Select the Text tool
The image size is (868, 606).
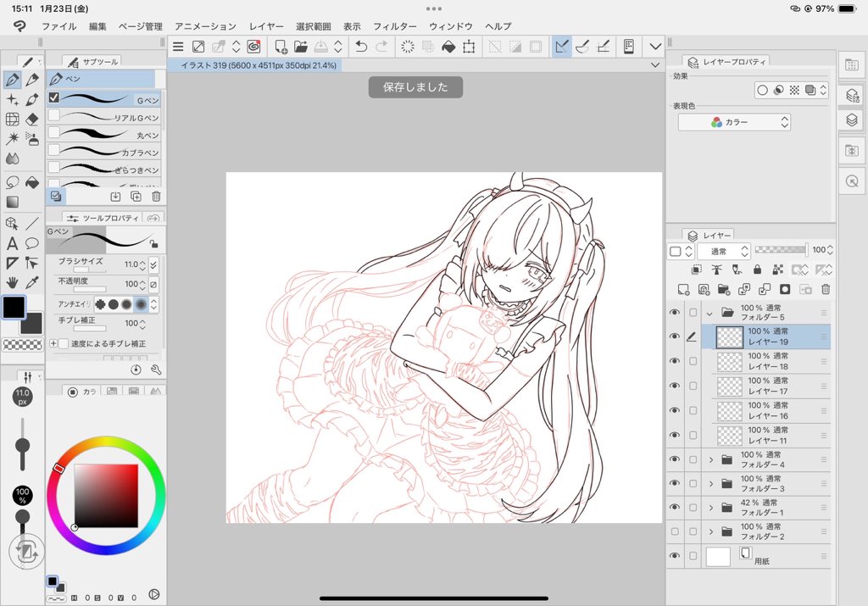[12, 243]
